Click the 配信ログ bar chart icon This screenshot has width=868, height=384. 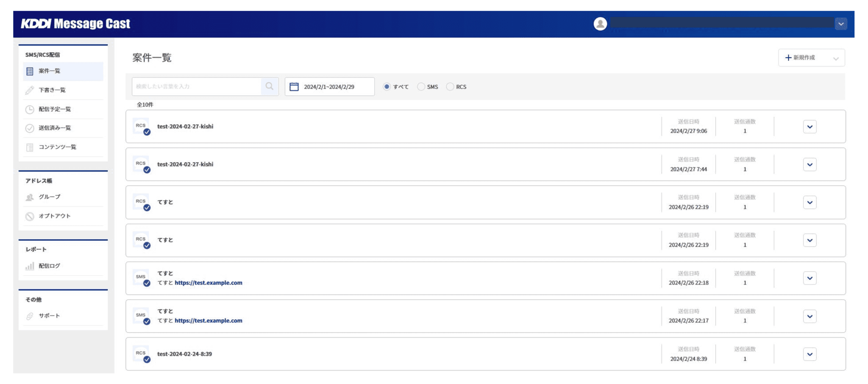30,266
